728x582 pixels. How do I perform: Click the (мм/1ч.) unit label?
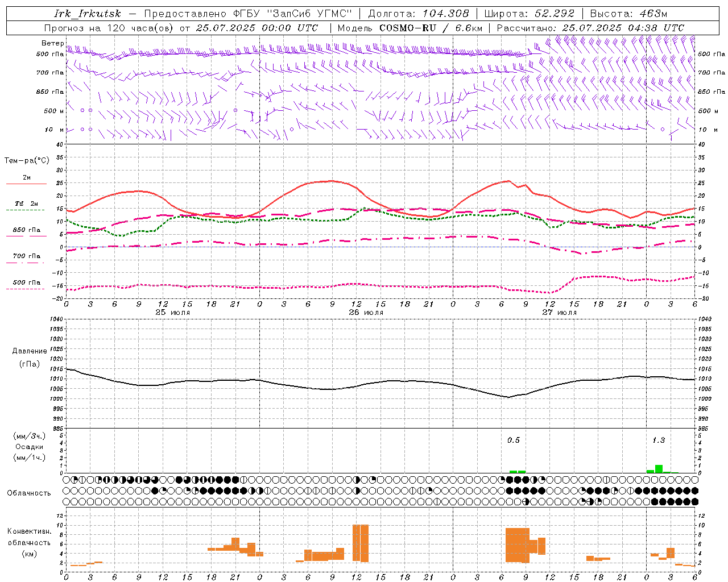click(x=29, y=458)
